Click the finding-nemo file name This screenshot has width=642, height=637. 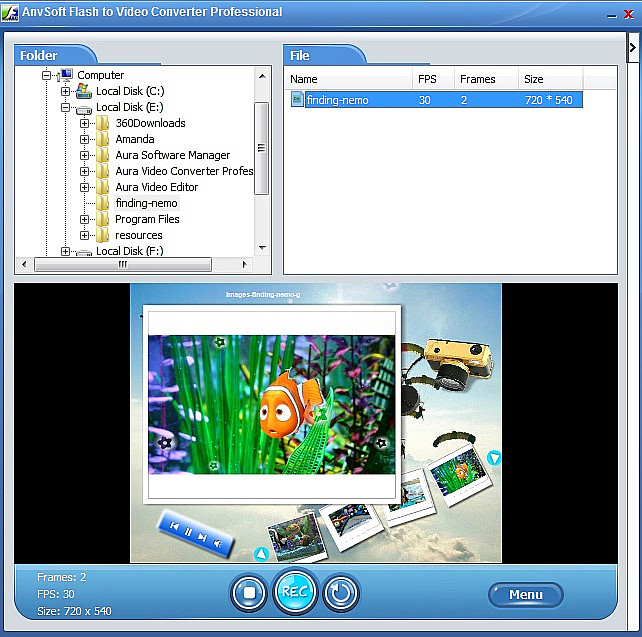point(338,100)
